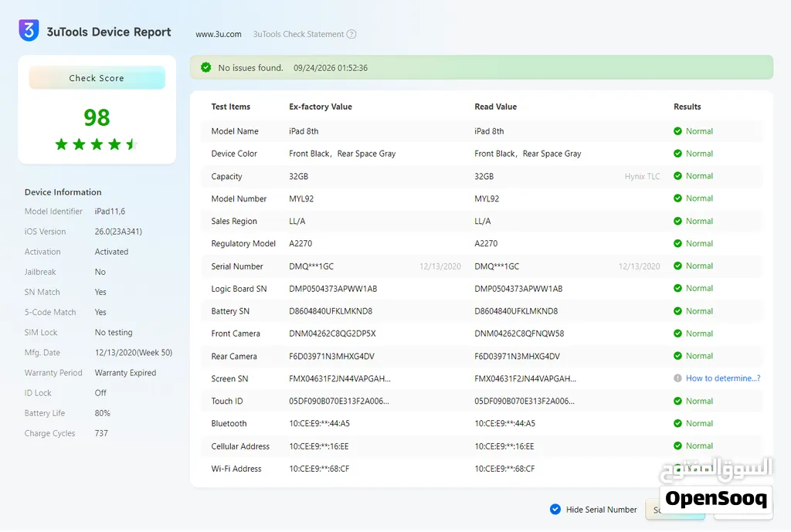Click the Check Score button

click(97, 78)
